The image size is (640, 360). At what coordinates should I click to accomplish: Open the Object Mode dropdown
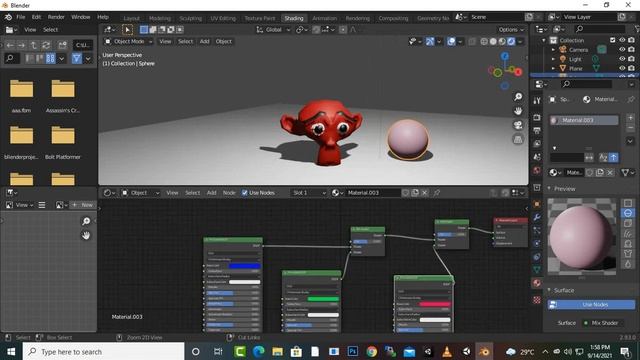[x=129, y=42]
